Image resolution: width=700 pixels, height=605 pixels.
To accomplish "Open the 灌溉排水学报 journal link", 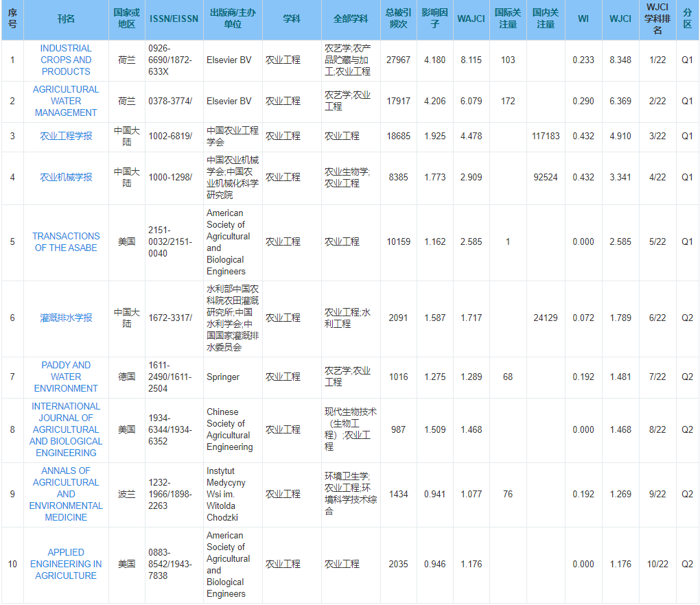I will pyautogui.click(x=66, y=318).
